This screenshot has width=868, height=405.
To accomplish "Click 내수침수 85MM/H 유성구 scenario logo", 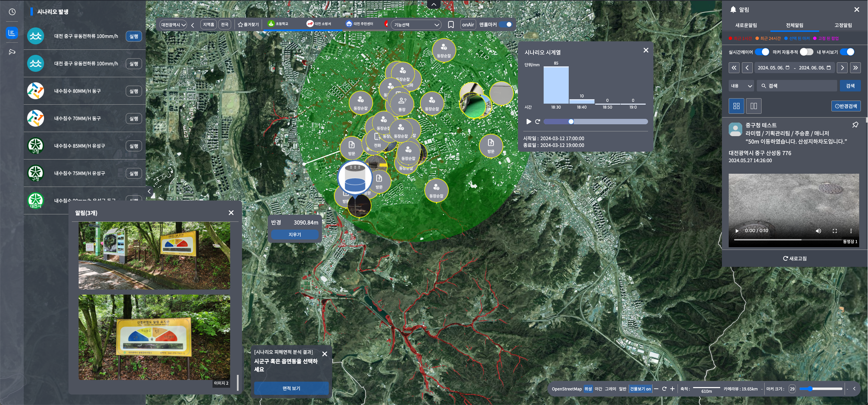I will [36, 146].
